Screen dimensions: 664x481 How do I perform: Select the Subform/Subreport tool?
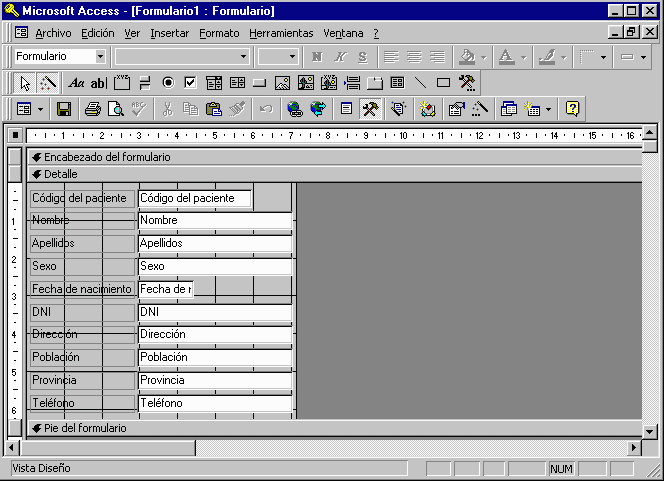click(x=398, y=83)
